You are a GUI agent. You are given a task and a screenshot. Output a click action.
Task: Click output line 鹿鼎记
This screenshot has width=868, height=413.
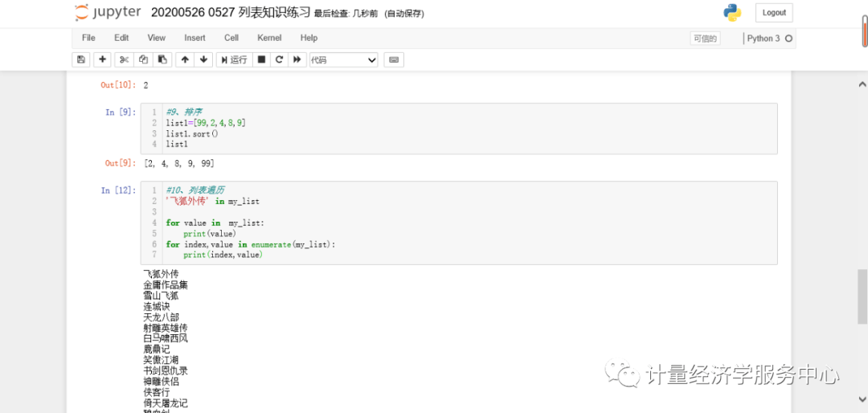157,350
